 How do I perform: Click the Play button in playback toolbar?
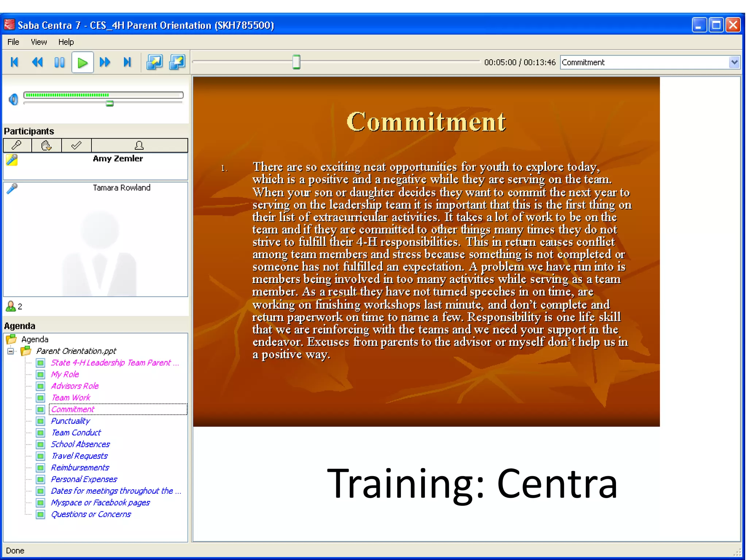pyautogui.click(x=82, y=63)
